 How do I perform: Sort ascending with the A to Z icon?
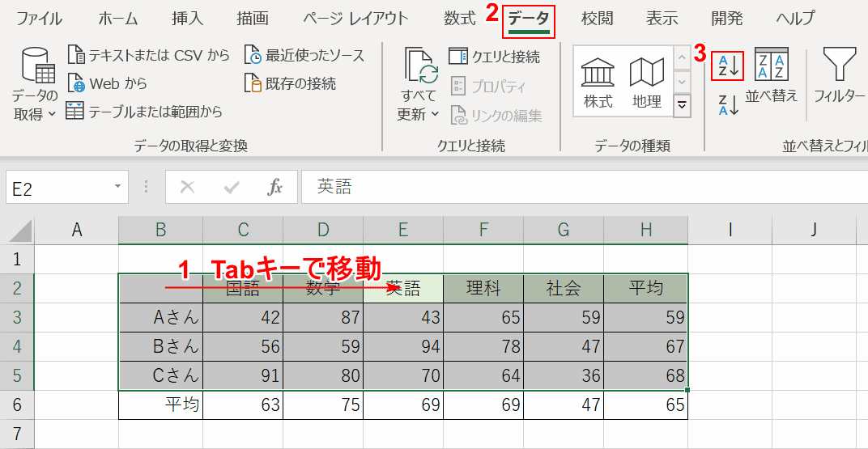[x=728, y=66]
